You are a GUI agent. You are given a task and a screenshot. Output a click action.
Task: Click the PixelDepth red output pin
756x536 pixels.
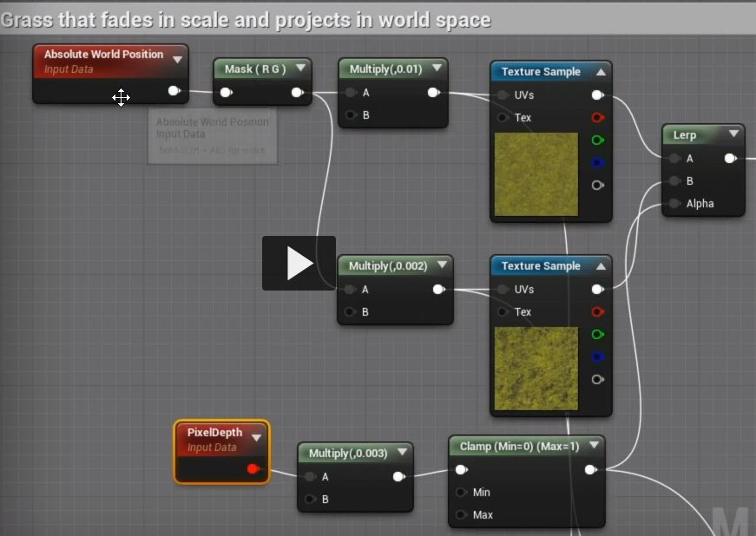pos(253,468)
